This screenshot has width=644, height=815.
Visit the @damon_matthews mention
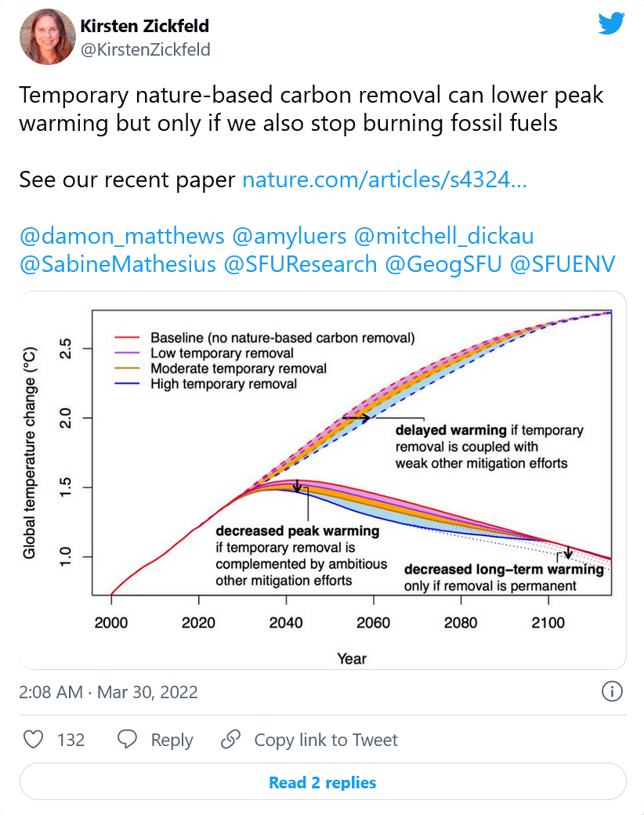122,236
